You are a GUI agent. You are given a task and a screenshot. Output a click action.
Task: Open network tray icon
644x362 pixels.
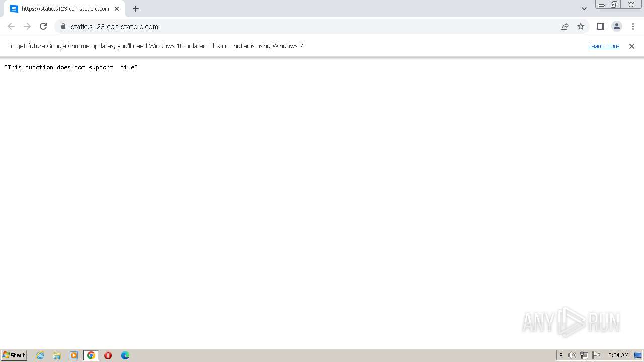(x=584, y=355)
